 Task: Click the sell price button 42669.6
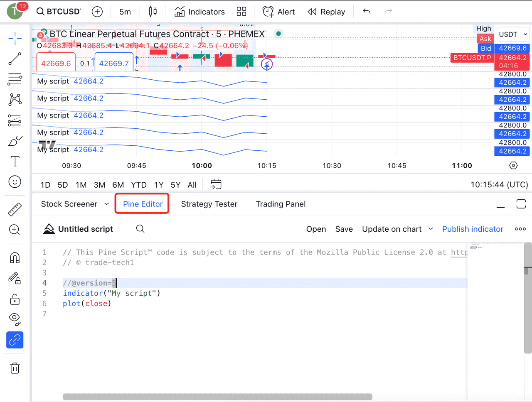[56, 64]
